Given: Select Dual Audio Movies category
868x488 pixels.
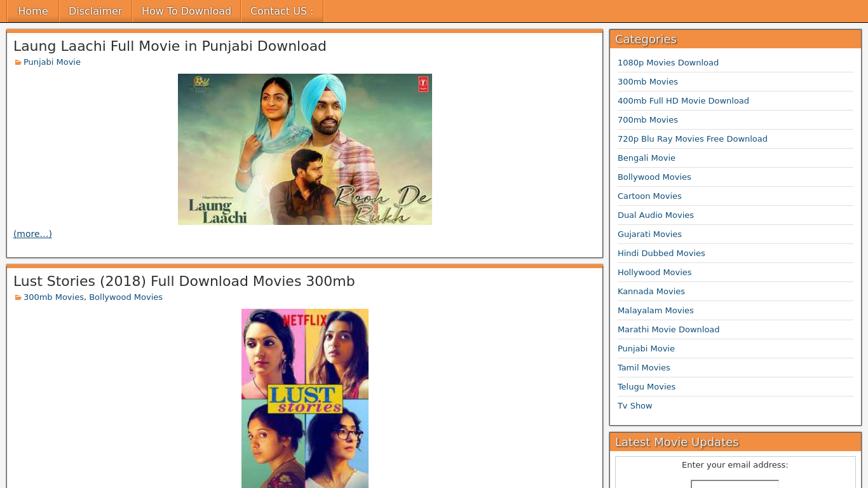Looking at the screenshot, I should tap(656, 215).
